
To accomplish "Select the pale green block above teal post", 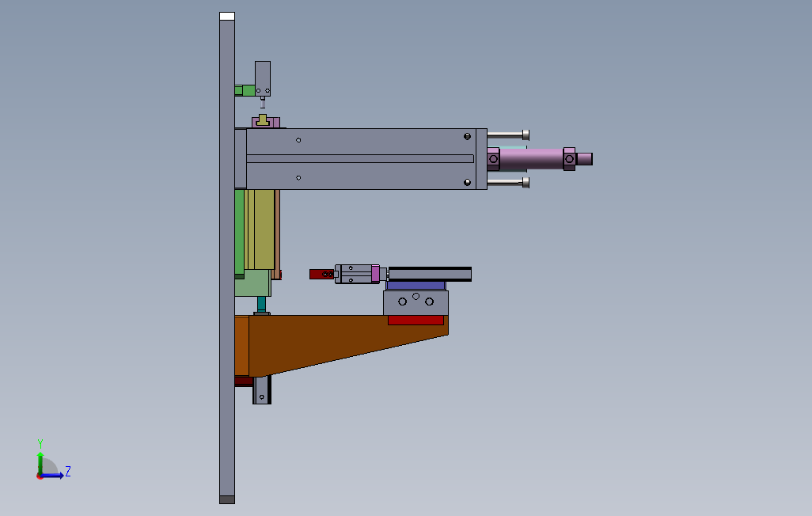I will pyautogui.click(x=252, y=283).
